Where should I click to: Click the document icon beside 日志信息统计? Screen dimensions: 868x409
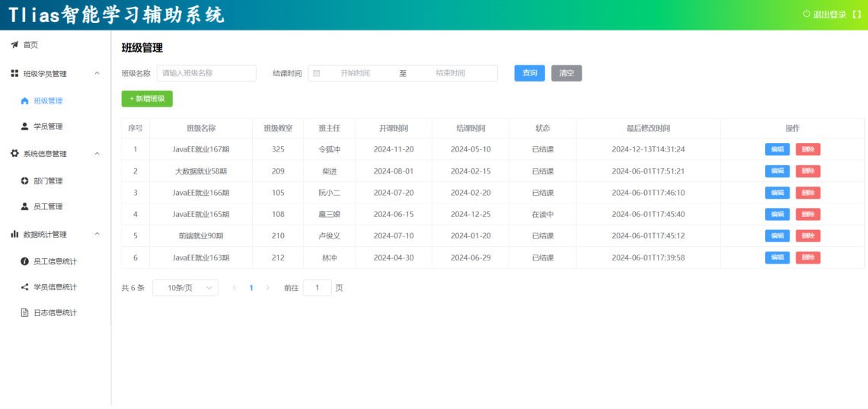(24, 313)
